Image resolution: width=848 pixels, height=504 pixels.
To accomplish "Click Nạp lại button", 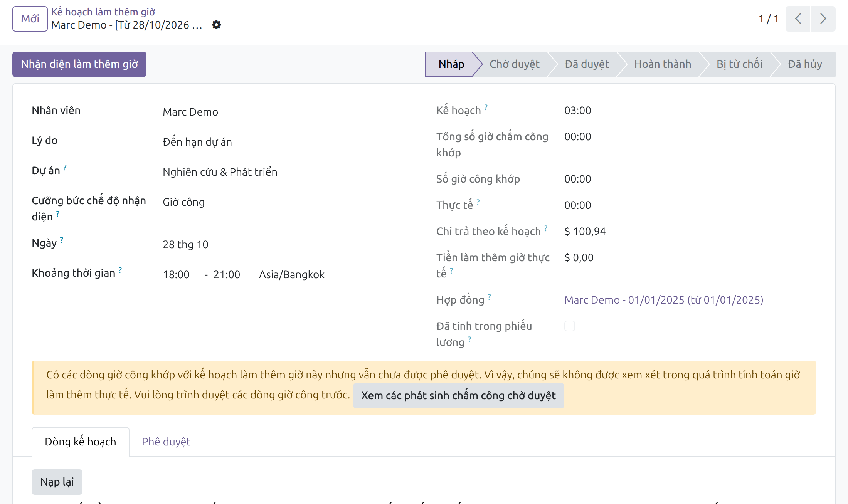I will pyautogui.click(x=57, y=482).
